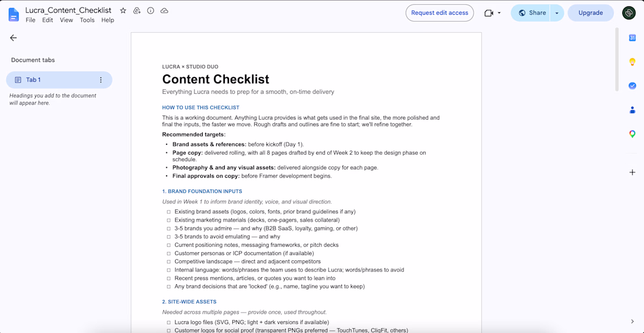Open the document info icon

150,11
